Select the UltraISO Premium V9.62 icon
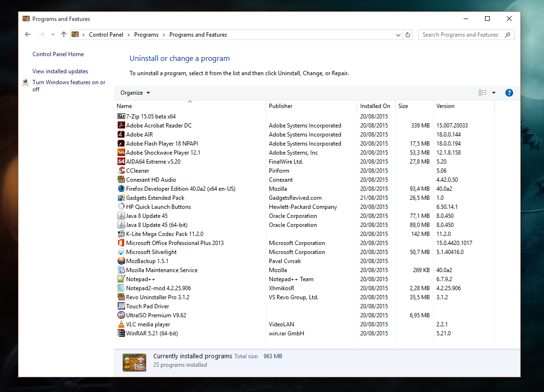Image resolution: width=544 pixels, height=392 pixels. coord(121,315)
